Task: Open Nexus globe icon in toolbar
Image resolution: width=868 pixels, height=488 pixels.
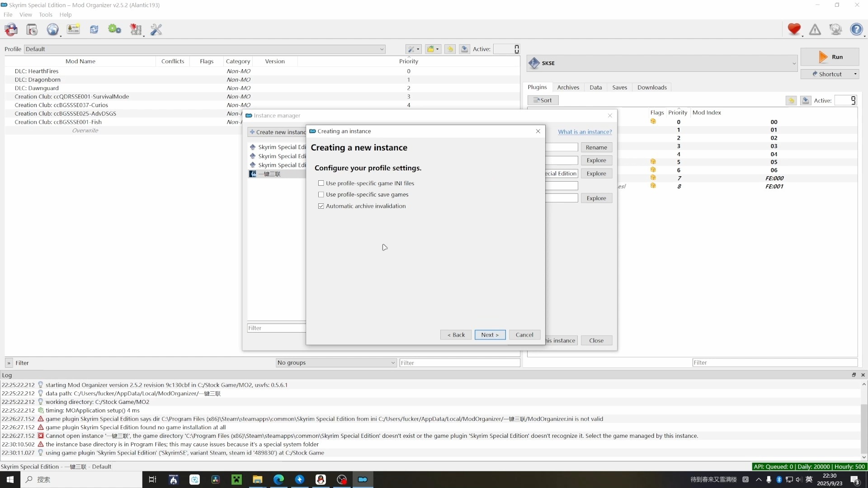Action: (x=52, y=30)
